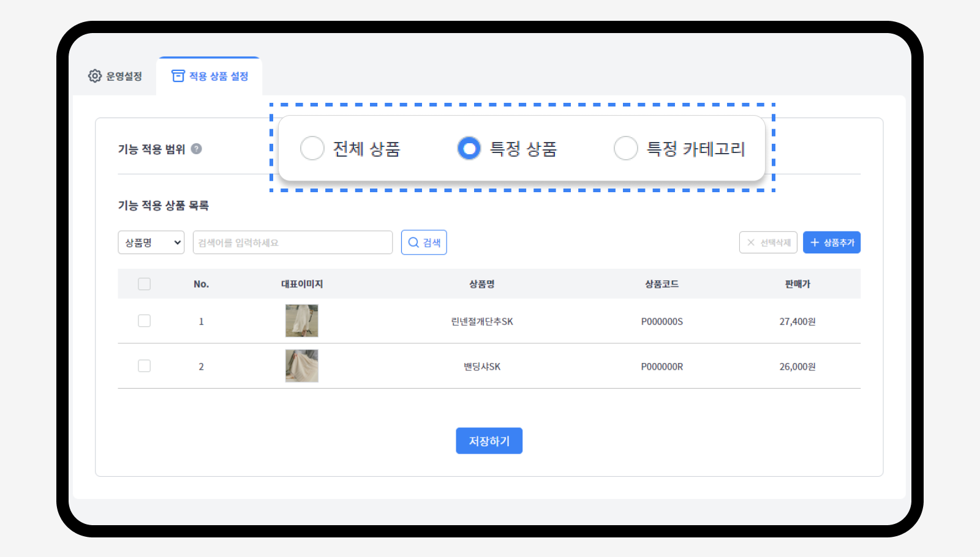Choose the 특정 카테고리 radio button
Screen dimensions: 980x557
click(x=626, y=148)
